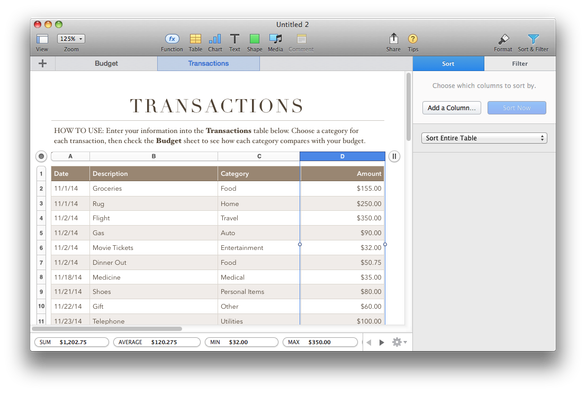Select the $350.00 amount cell
Viewport: 586px width, 393px height.
click(x=342, y=218)
